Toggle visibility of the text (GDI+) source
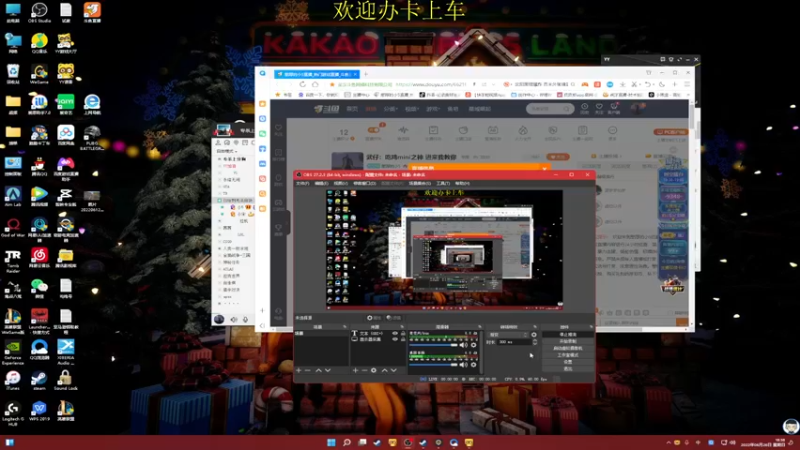800x450 pixels. point(395,334)
